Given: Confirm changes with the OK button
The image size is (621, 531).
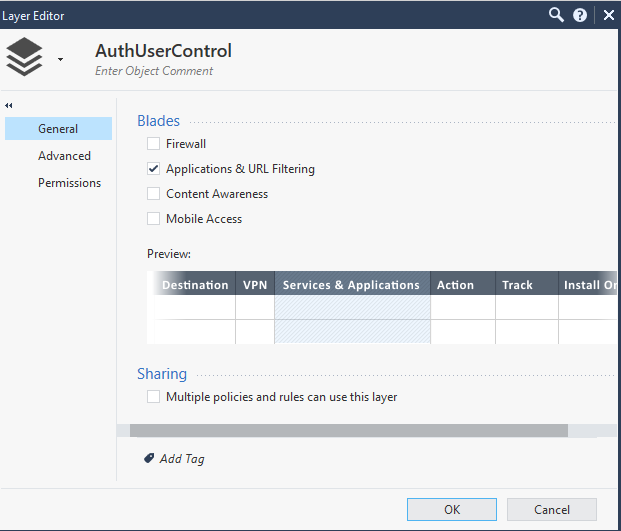Looking at the screenshot, I should 451,509.
